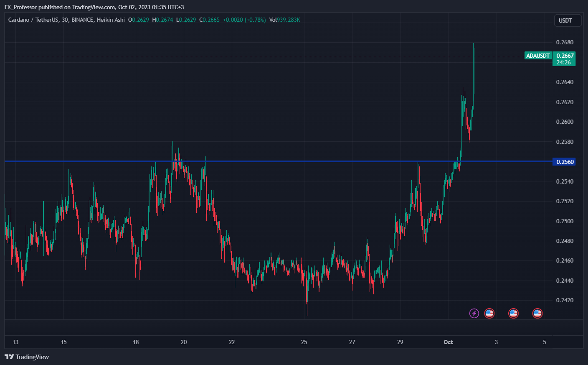Click the date label 29 on time axis
Screen dimensions: 588x365
(400, 342)
